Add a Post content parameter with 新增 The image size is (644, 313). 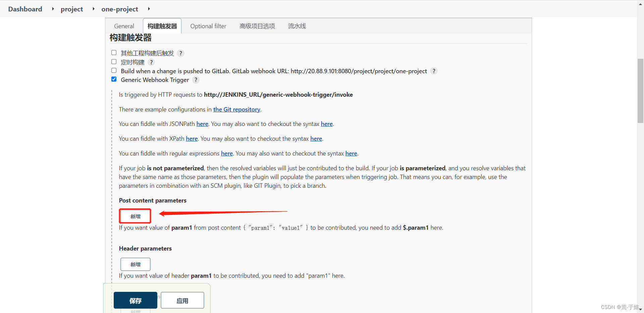pos(136,216)
